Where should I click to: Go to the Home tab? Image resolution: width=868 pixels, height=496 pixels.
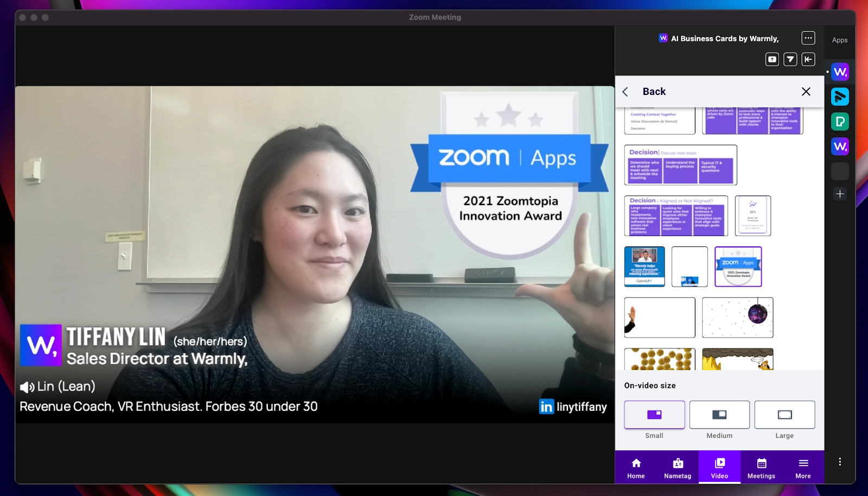click(x=636, y=468)
